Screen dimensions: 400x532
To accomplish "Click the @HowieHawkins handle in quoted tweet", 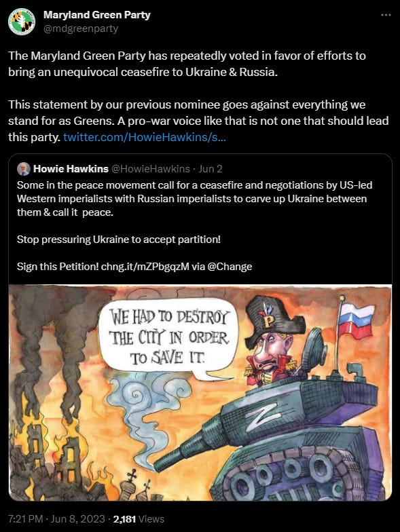I will (151, 168).
